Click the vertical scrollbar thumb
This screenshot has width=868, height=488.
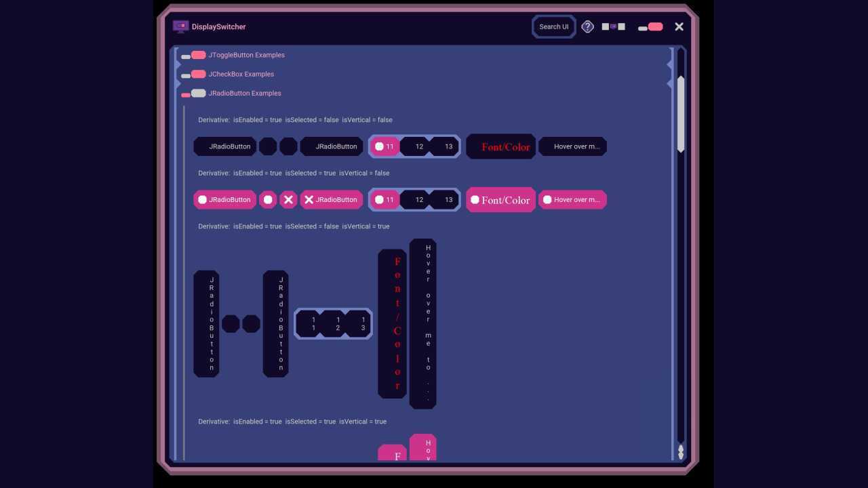tap(681, 114)
